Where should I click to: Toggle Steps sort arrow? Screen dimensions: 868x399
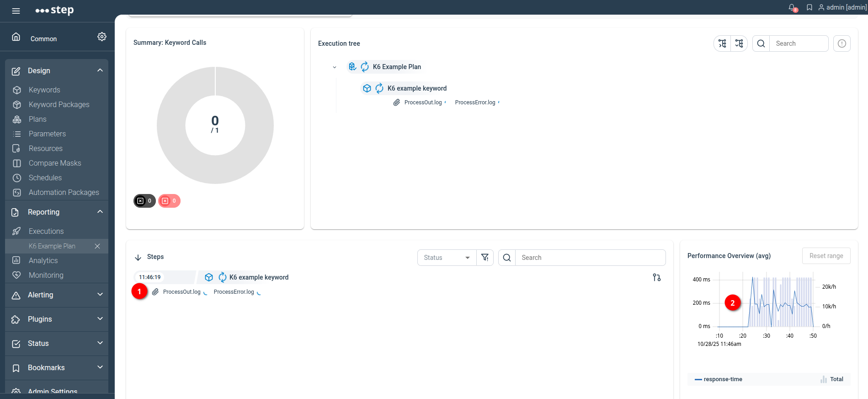coord(138,258)
